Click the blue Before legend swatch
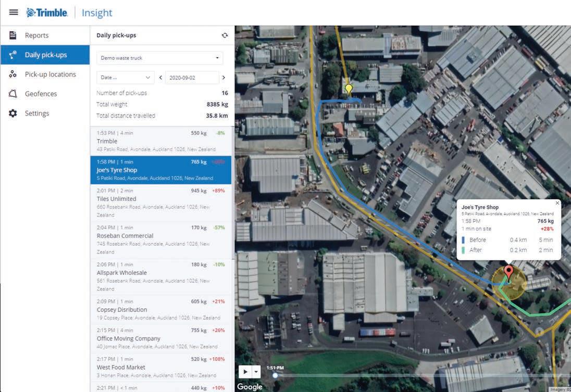The height and width of the screenshot is (392, 571). click(463, 240)
